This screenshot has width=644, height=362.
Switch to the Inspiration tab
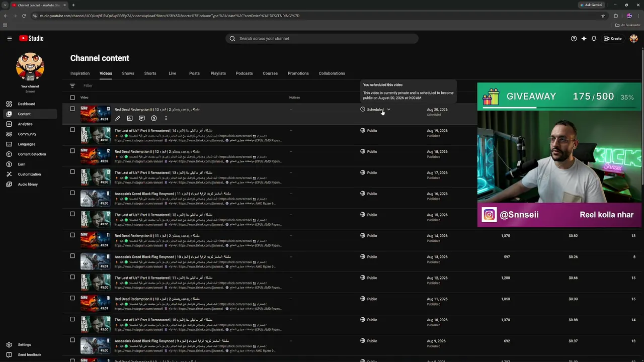click(x=80, y=73)
